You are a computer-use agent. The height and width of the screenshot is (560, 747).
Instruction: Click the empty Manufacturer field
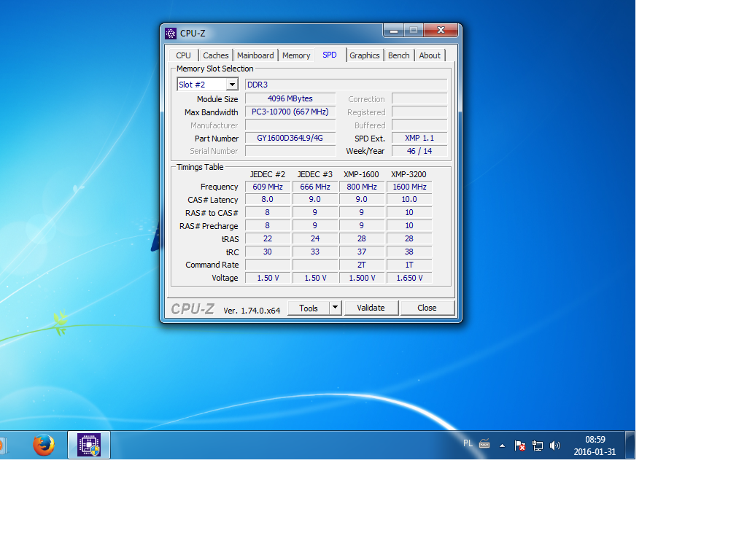(290, 125)
